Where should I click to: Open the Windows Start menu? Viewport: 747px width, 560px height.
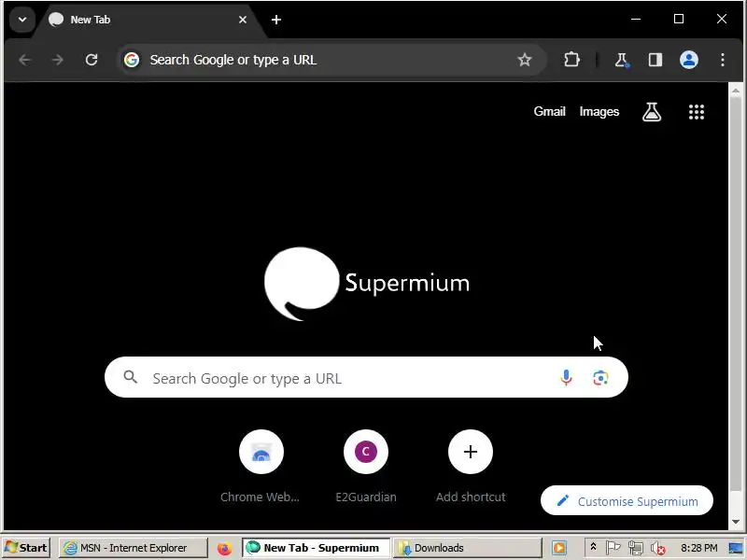click(x=26, y=548)
